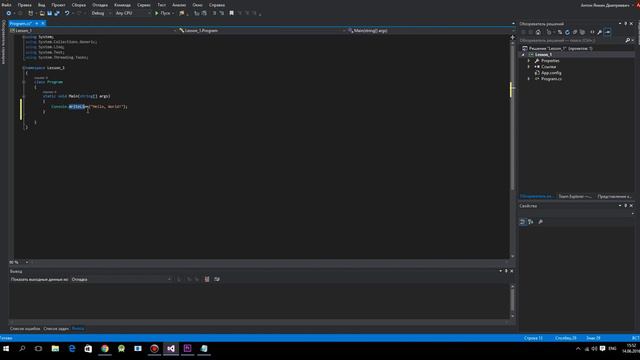Switch to the Список задач tab
This screenshot has height=360, width=640.
[56, 329]
